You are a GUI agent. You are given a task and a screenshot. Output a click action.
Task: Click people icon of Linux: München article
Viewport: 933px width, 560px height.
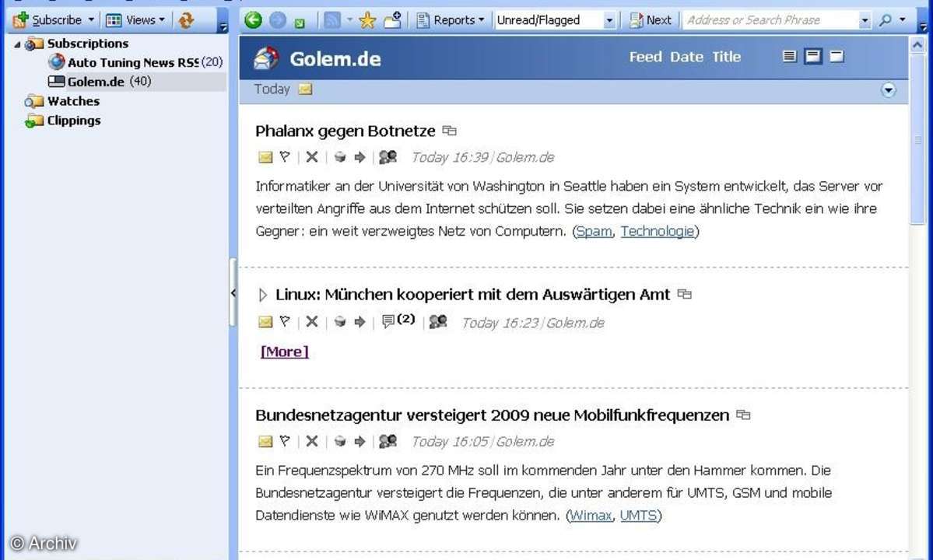438,321
